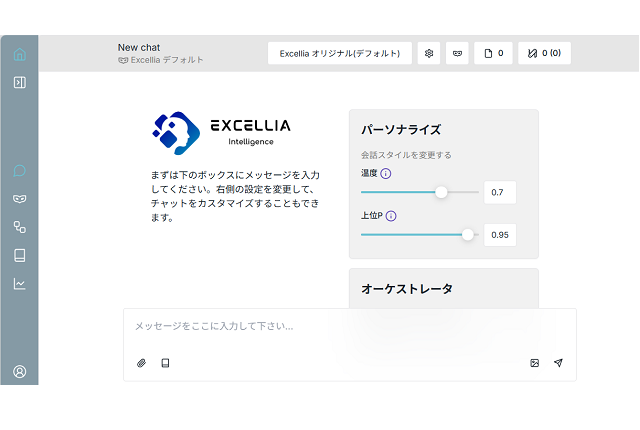Image resolution: width=640 pixels, height=430 pixels.
Task: Click the message input box
Action: click(349, 326)
